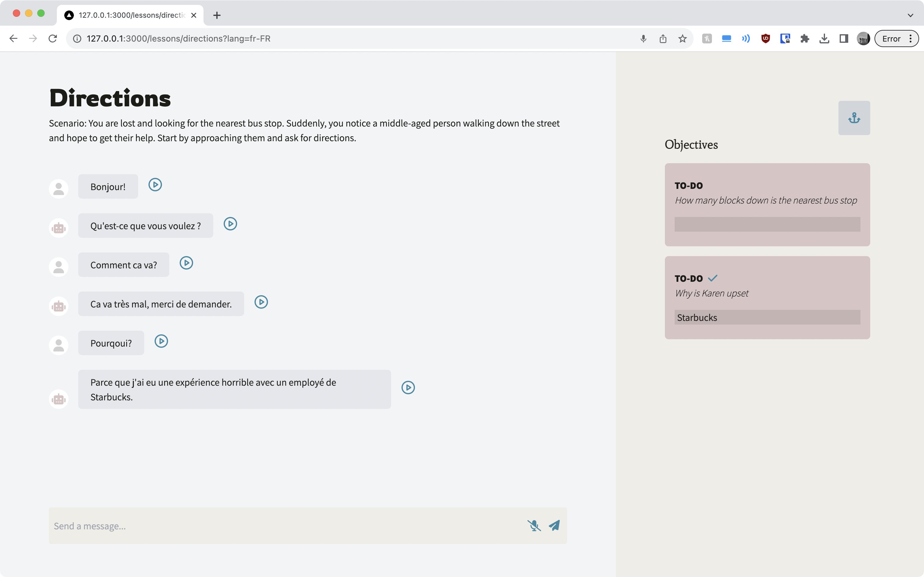Toggle the muted microphone in message box
Screen dimensions: 924x577
point(534,525)
